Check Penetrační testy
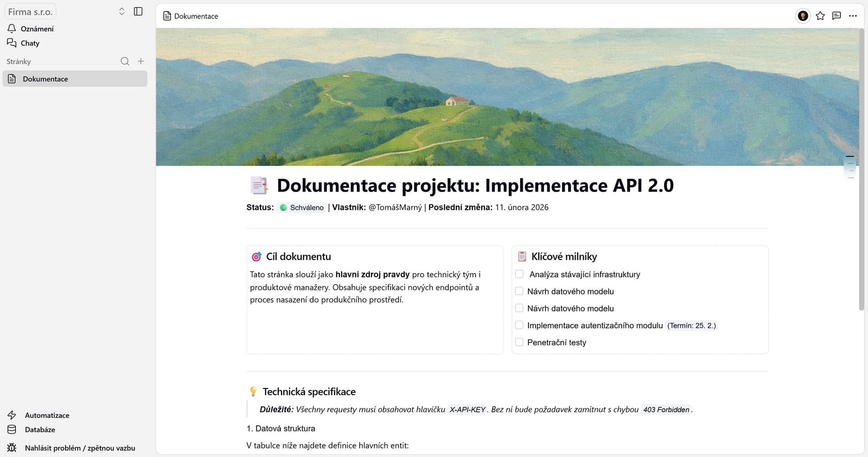This screenshot has width=868, height=457. (x=519, y=342)
